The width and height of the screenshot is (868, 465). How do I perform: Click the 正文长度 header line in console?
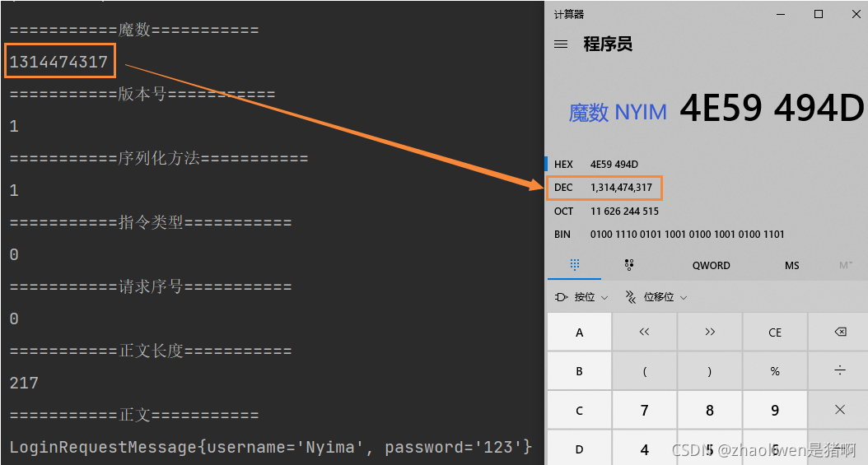point(151,351)
